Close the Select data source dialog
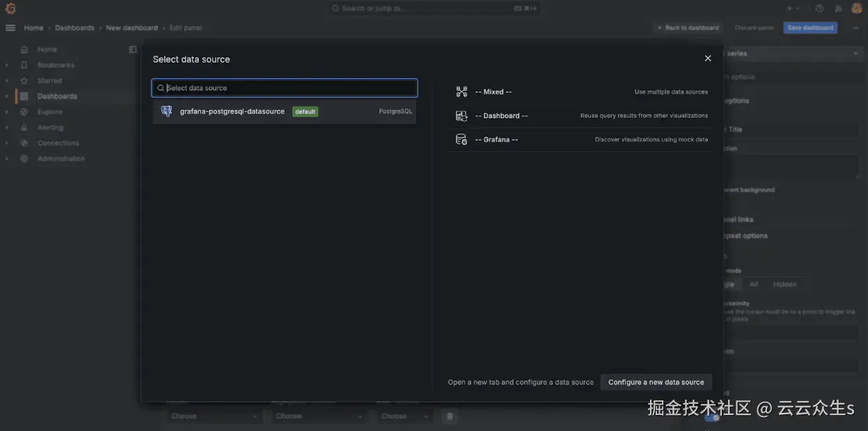The image size is (868, 431). pos(708,58)
